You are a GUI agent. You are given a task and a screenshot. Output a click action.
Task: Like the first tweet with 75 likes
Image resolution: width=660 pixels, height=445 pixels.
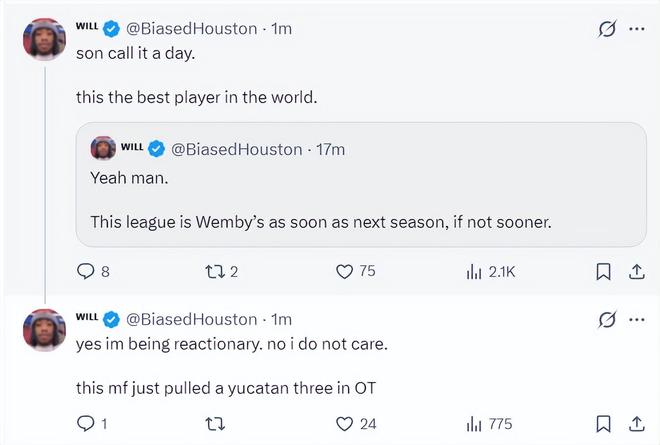356,272
